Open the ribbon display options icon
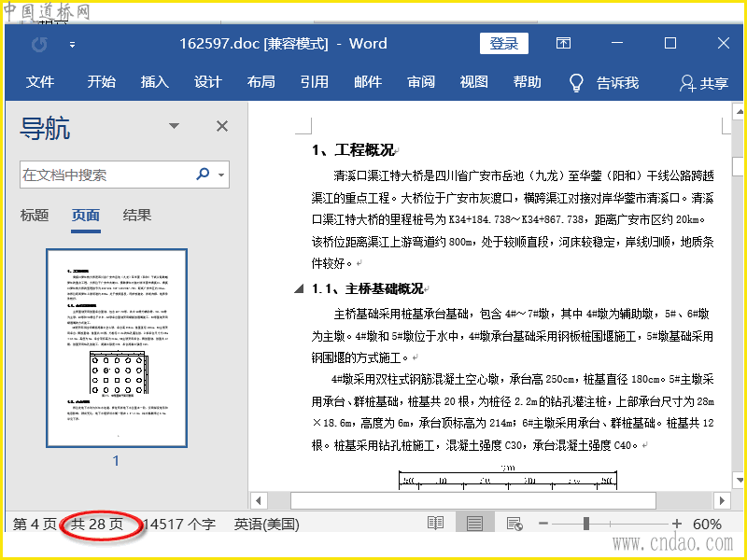The height and width of the screenshot is (560, 747). [x=563, y=43]
